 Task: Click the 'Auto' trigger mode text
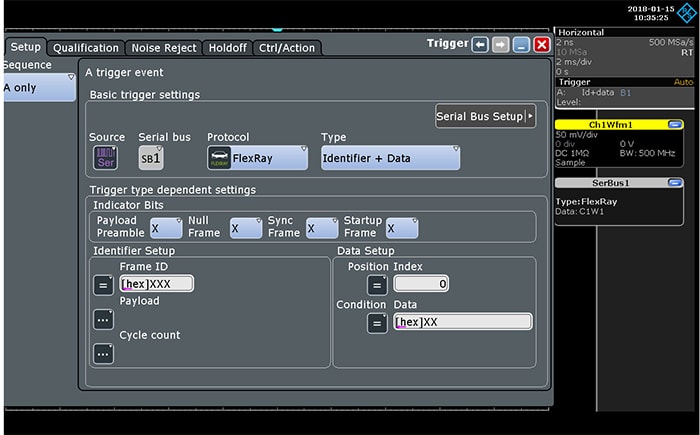coord(683,82)
